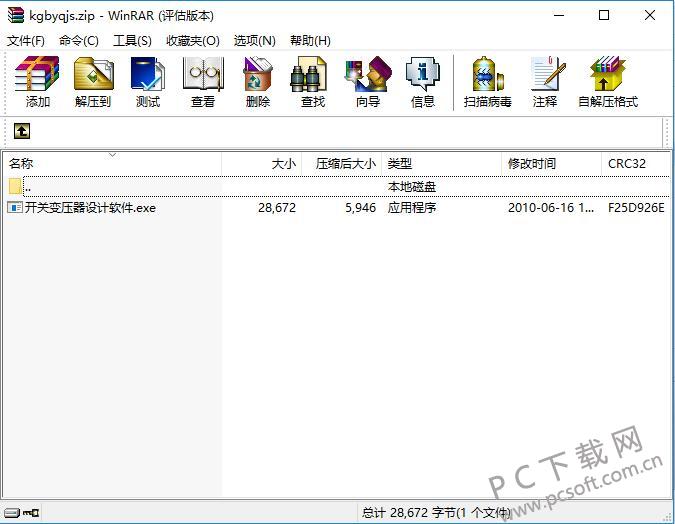Minimize the WinRAR window

click(559, 16)
